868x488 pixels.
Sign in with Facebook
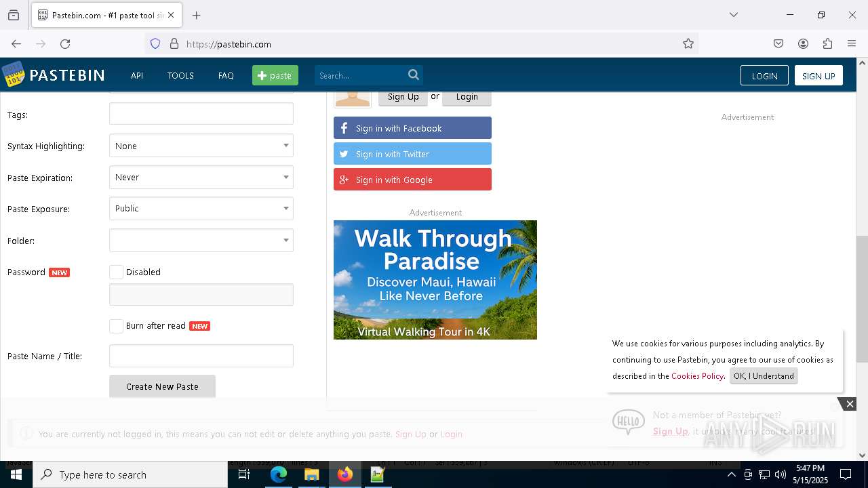412,128
